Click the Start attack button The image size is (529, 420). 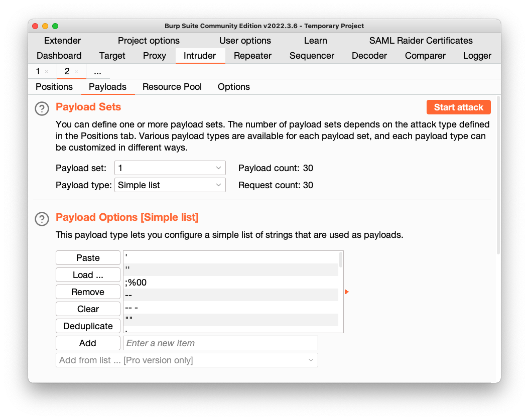point(459,107)
